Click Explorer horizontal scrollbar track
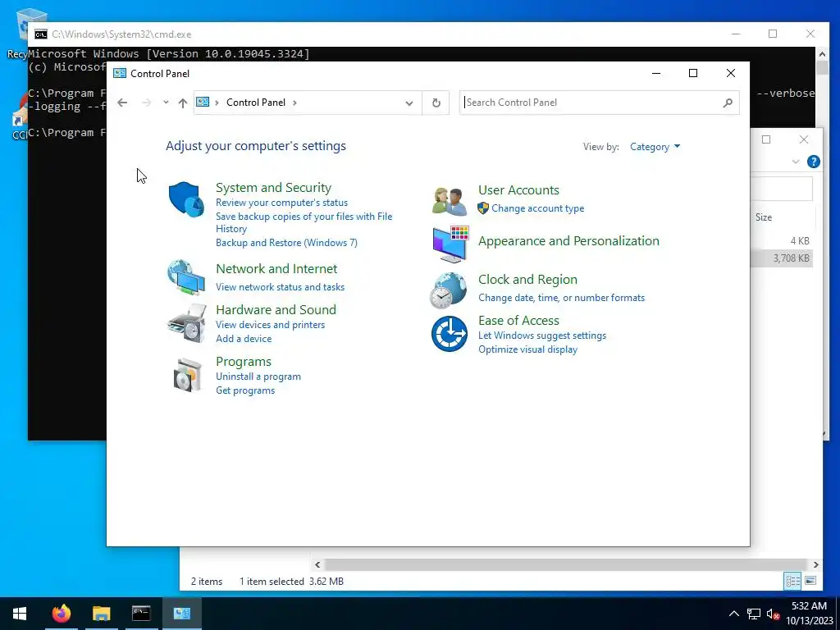Viewport: 840px width, 630px height. [x=566, y=564]
